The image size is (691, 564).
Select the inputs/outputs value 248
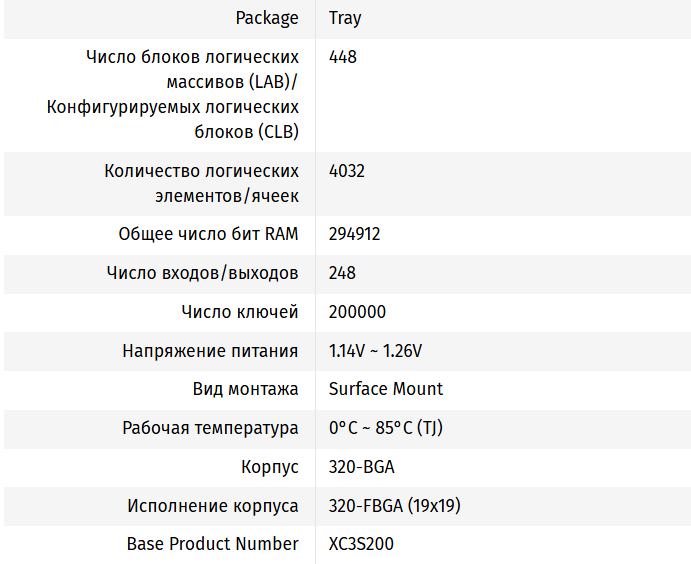pos(342,273)
